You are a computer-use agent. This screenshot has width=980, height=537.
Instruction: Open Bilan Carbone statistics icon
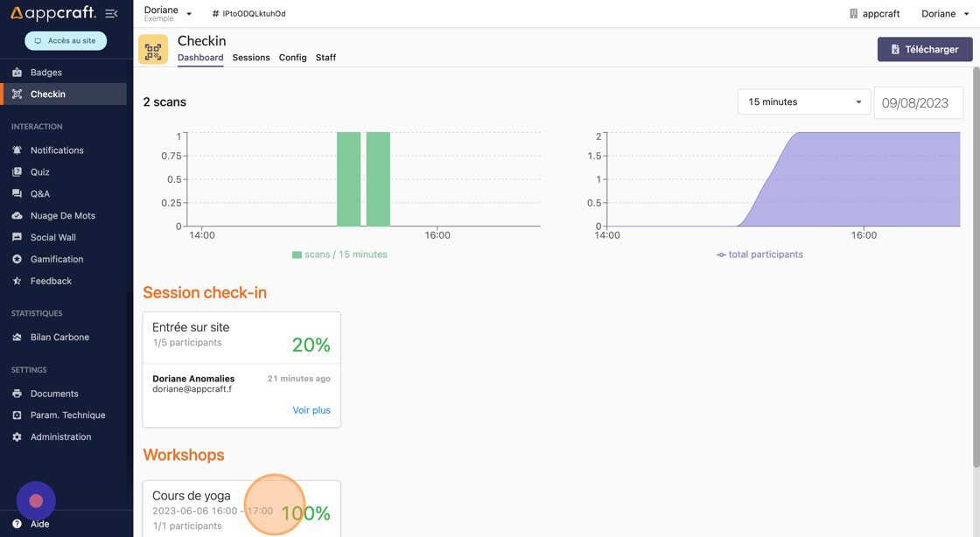tap(17, 338)
